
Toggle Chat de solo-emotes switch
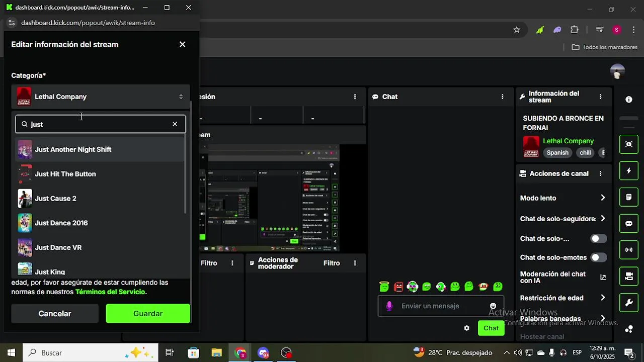(x=599, y=257)
